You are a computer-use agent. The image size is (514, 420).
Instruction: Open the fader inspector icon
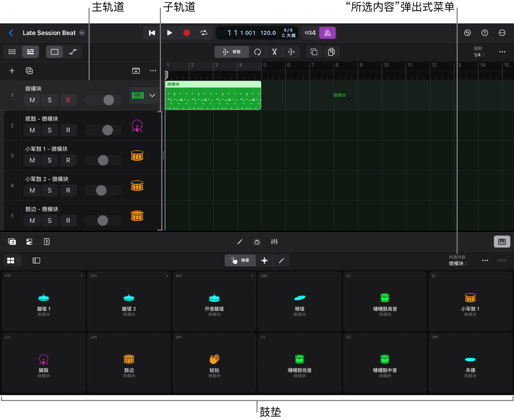coord(47,242)
